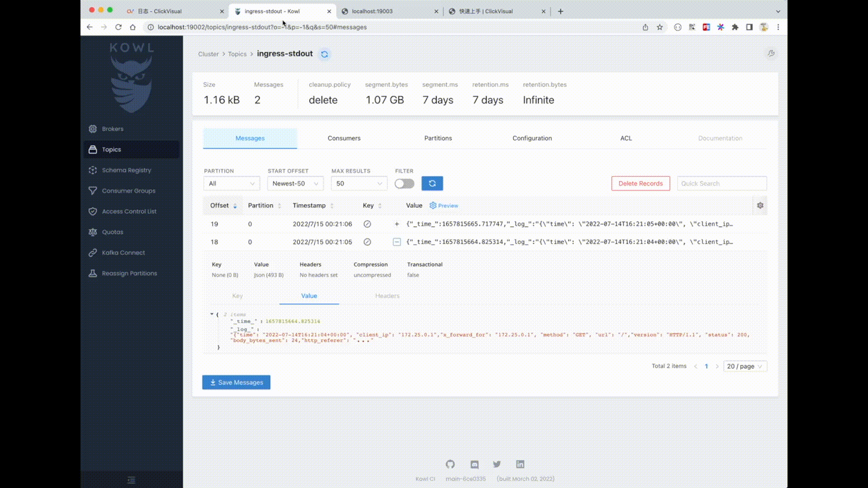Expand message row with offset 19
Viewport: 868px width, 488px height.
click(396, 224)
